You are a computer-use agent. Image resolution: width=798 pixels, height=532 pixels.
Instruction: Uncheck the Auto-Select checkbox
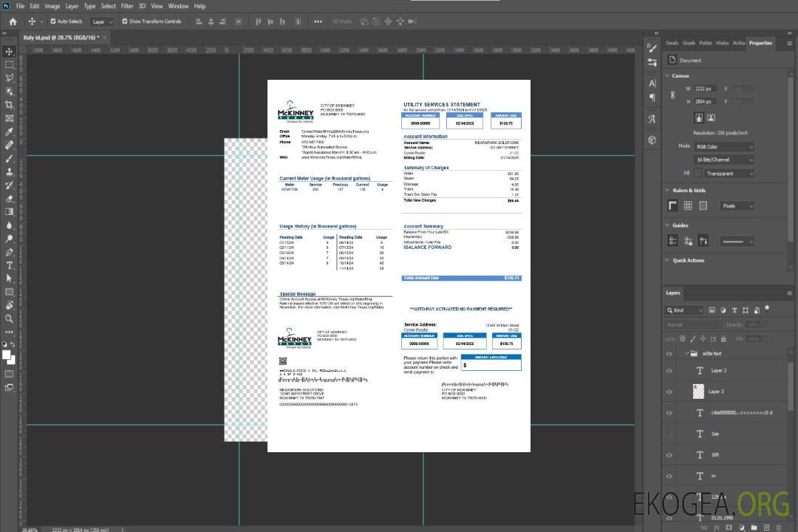52,21
